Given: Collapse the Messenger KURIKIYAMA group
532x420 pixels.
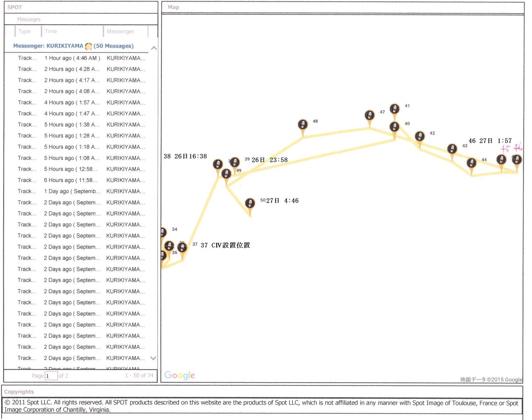Looking at the screenshot, I should pos(154,48).
